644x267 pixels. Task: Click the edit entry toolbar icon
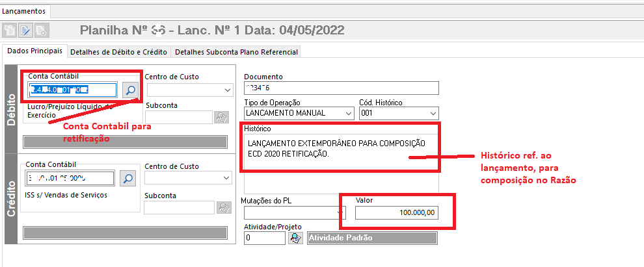coord(25,30)
